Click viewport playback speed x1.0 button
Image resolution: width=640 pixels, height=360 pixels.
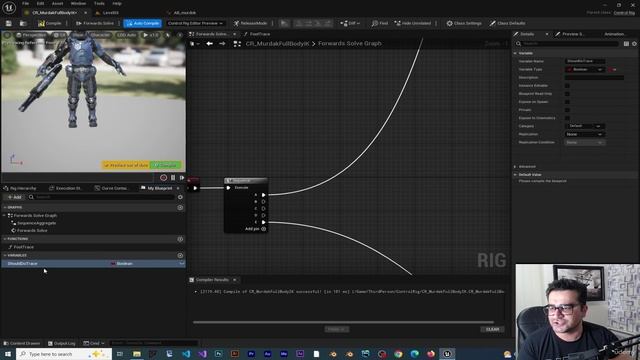coord(150,35)
